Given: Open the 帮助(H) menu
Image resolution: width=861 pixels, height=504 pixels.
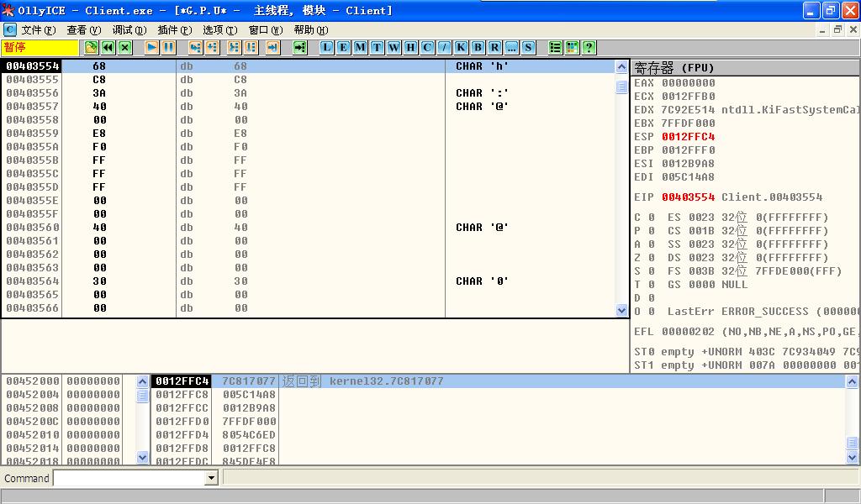Looking at the screenshot, I should [x=311, y=29].
